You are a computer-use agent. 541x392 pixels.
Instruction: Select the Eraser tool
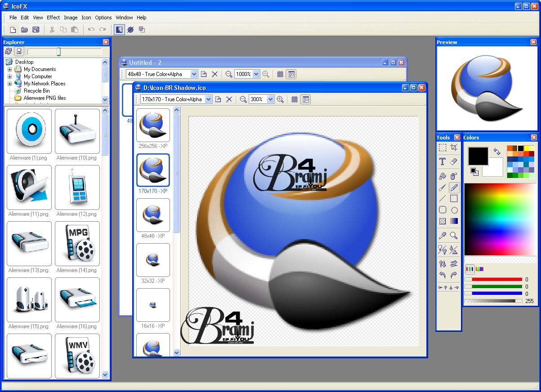pyautogui.click(x=454, y=162)
